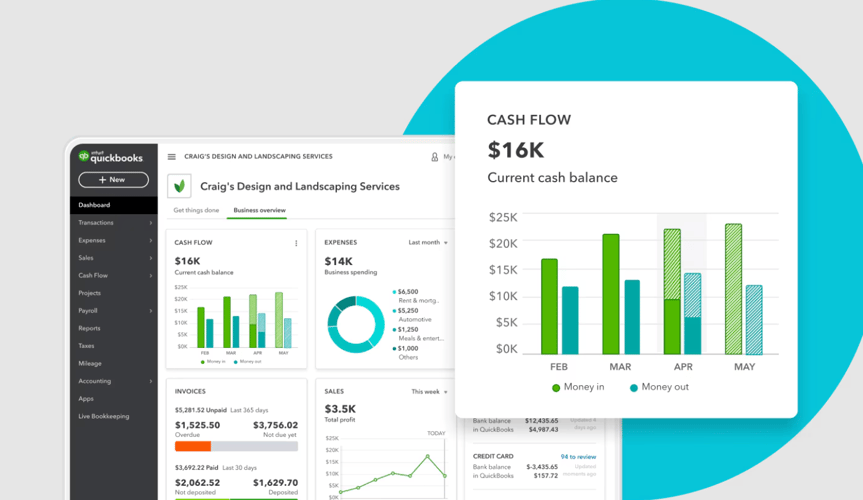Click the $5,281.52 Unpaid invoices text
This screenshot has width=863, height=500.
(201, 410)
